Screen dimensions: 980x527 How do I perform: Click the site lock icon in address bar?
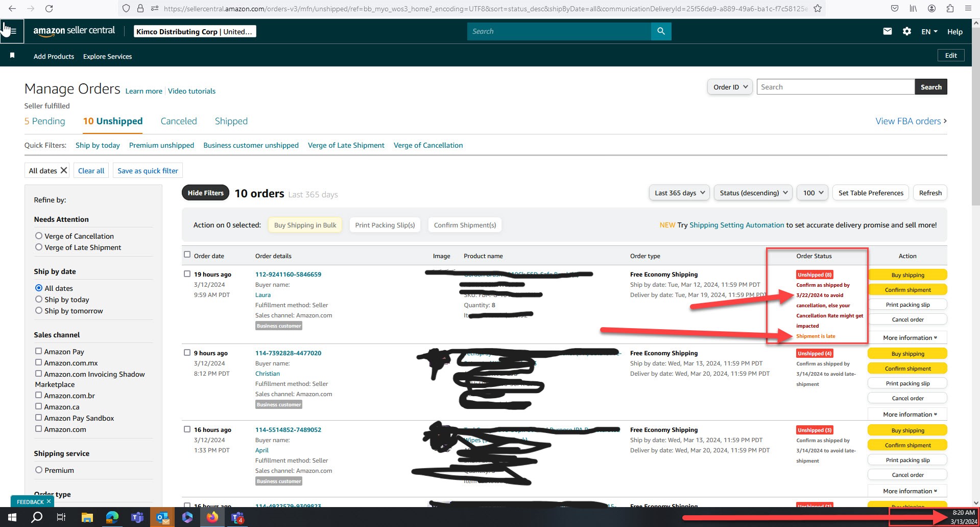pyautogui.click(x=140, y=8)
